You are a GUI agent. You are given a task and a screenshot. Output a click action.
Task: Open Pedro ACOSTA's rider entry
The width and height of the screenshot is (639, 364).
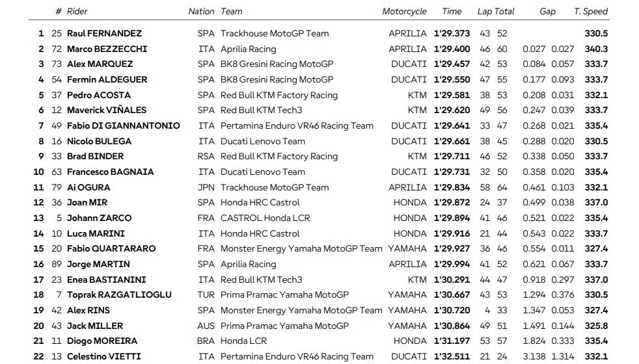98,95
